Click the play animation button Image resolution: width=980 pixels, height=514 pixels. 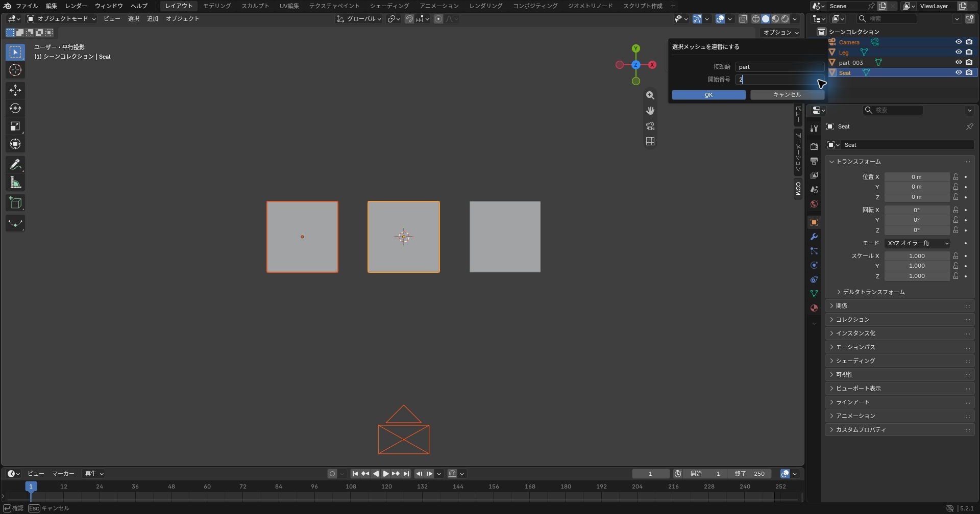(x=386, y=474)
